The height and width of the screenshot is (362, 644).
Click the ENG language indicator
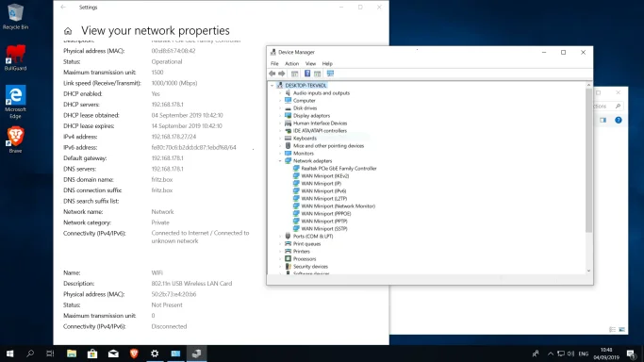[x=584, y=354]
